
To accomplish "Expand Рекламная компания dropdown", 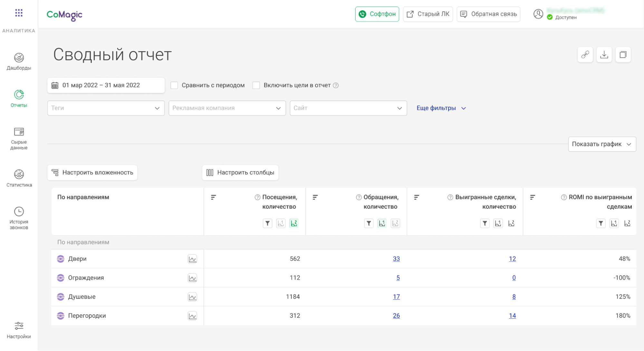I will (x=227, y=108).
